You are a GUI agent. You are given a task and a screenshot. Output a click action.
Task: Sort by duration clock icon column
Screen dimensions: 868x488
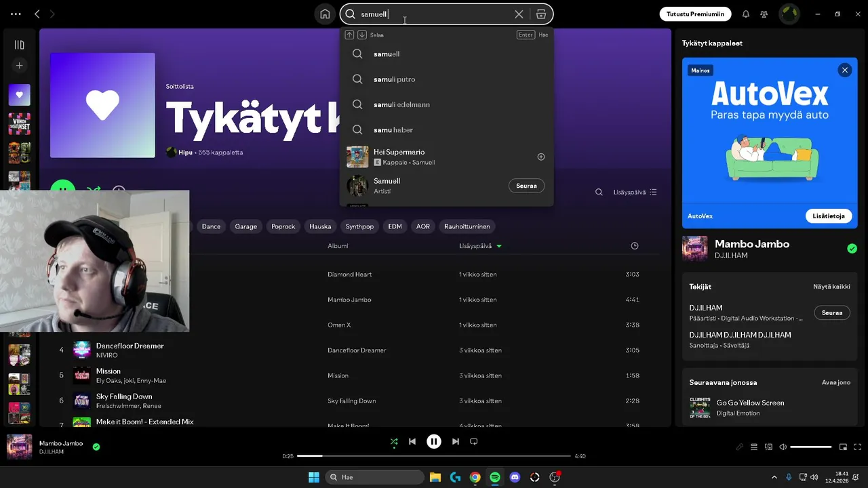(x=635, y=246)
